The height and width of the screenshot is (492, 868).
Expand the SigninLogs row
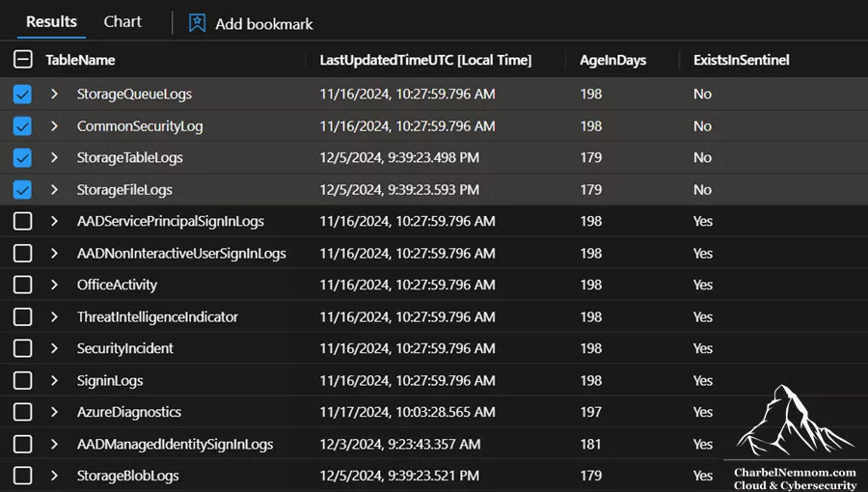pyautogui.click(x=54, y=381)
